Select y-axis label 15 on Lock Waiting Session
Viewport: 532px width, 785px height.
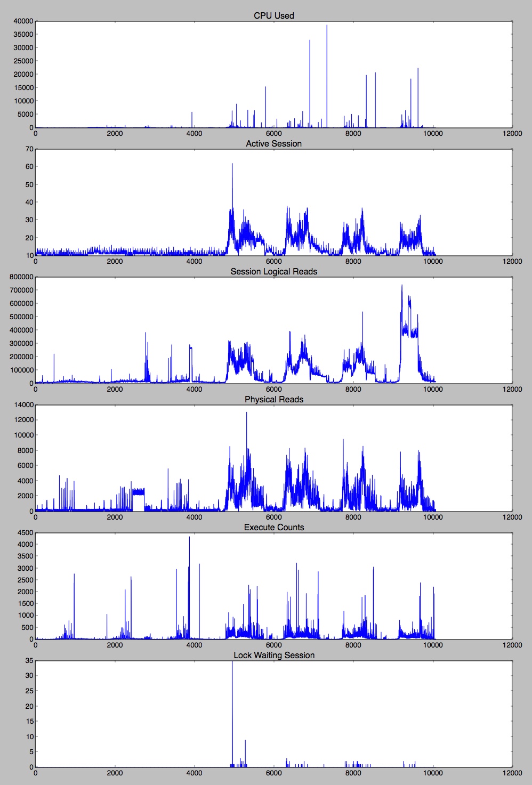[29, 721]
